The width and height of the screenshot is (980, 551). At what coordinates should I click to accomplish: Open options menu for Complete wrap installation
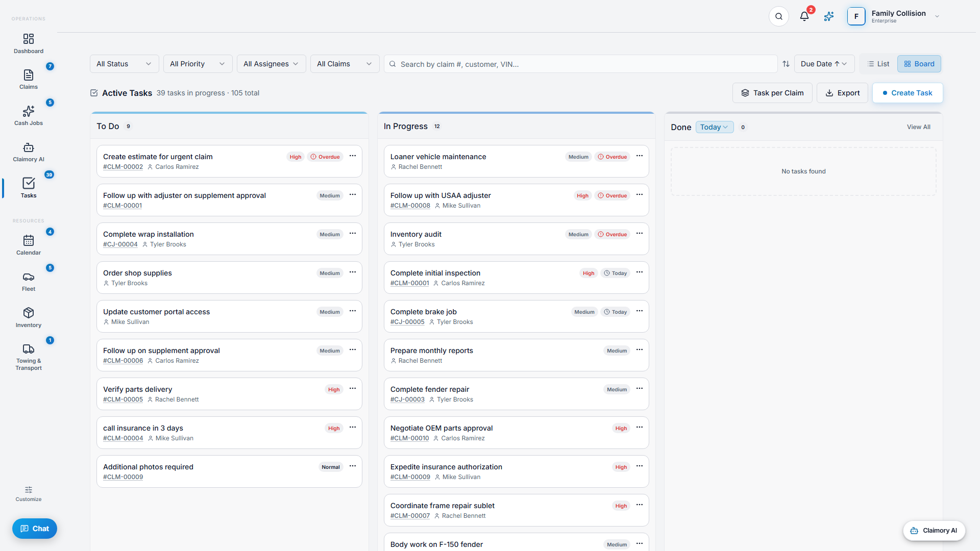(x=353, y=234)
